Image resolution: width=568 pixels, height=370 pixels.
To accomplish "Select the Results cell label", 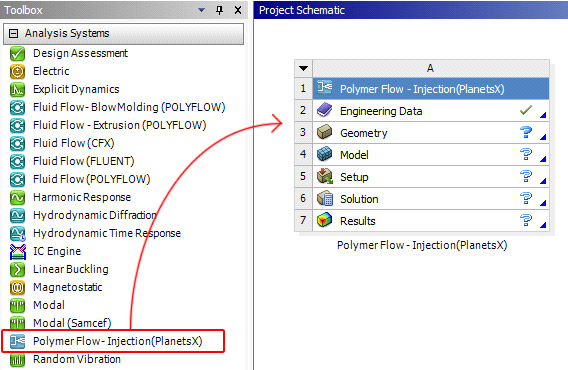I will tap(358, 221).
